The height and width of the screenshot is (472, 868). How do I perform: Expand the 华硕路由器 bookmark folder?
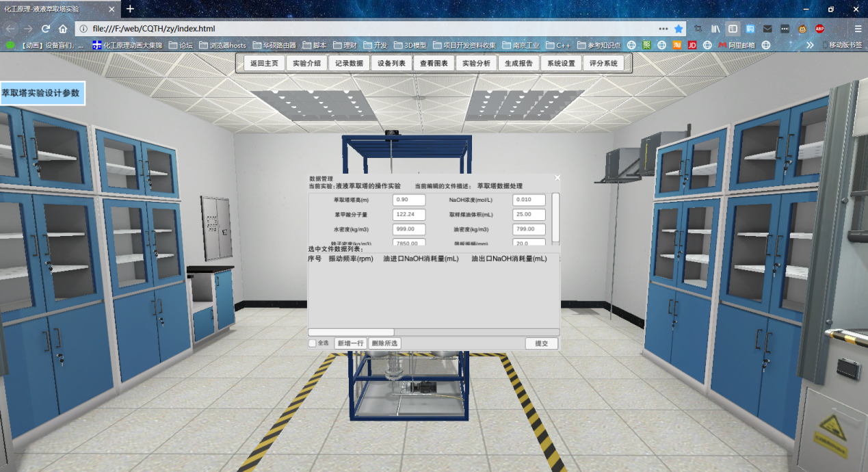click(274, 45)
